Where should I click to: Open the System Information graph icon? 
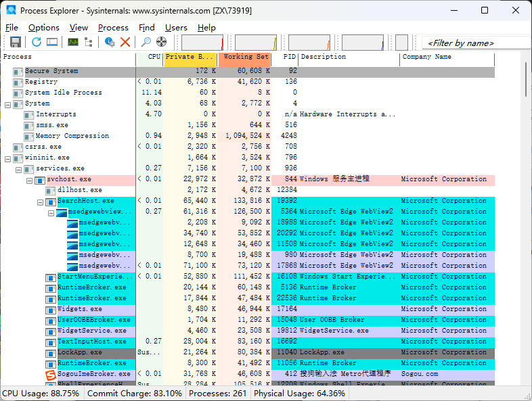[73, 42]
